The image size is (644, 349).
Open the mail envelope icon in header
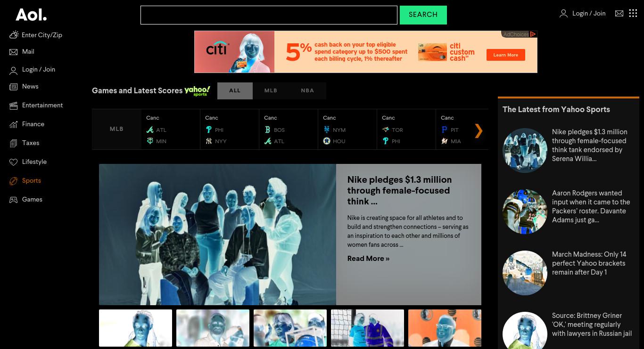619,14
